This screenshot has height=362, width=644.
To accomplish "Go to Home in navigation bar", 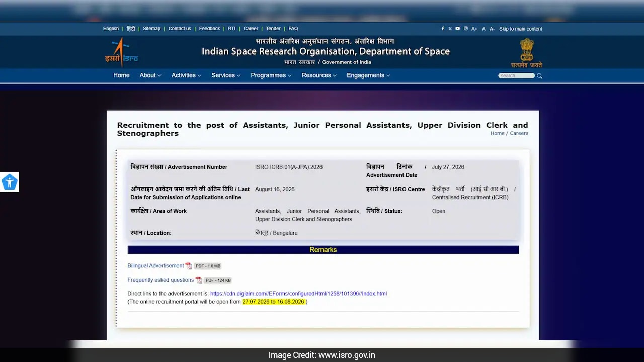I will 121,75.
